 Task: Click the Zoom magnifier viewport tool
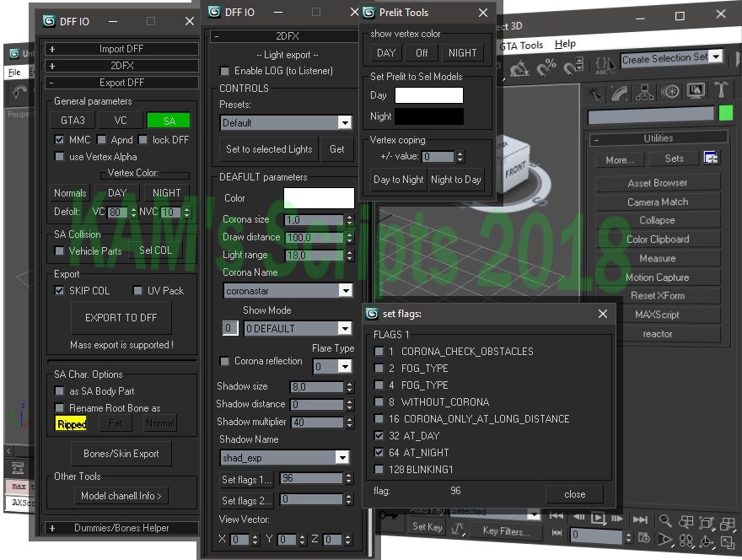coord(665,521)
